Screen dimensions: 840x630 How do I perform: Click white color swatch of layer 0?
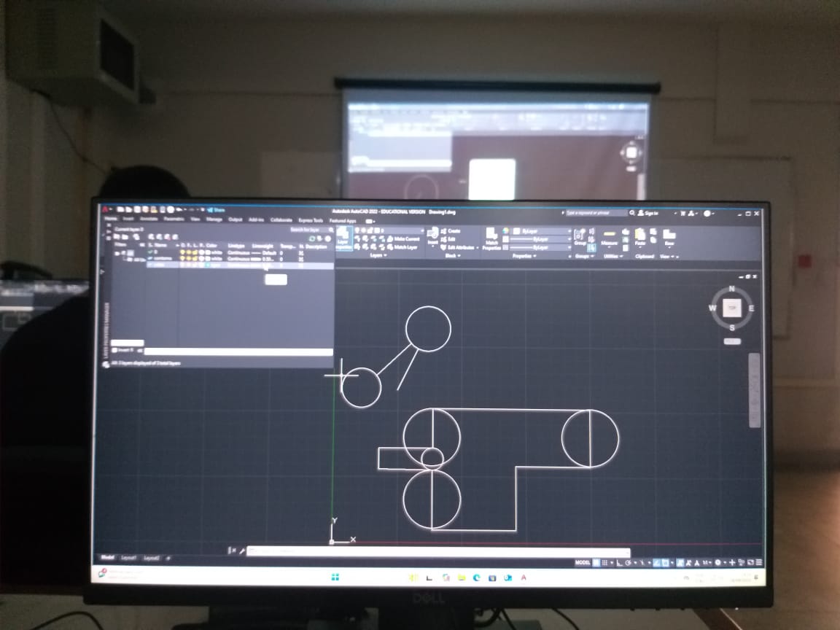(208, 252)
